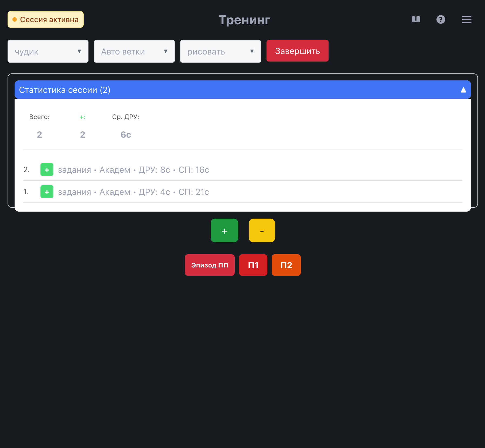The width and height of the screenshot is (485, 448).
Task: Click the help question mark icon
Action: [440, 19]
